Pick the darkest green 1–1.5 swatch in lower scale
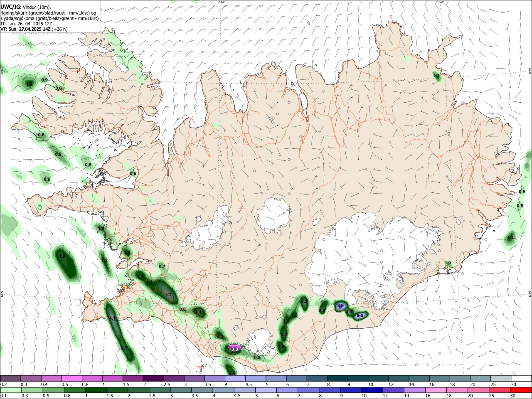The image size is (532, 399). 96,390
